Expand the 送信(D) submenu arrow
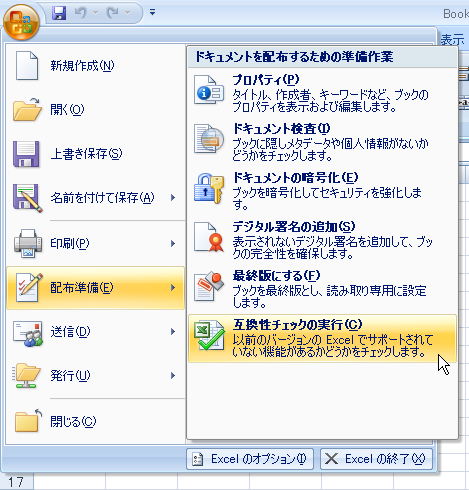The height and width of the screenshot is (490, 469). pyautogui.click(x=173, y=331)
